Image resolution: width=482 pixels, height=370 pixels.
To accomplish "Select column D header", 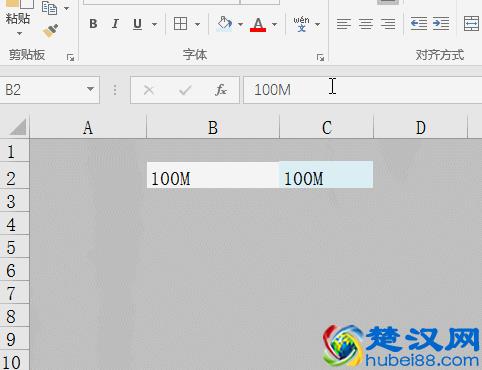I will [x=421, y=127].
